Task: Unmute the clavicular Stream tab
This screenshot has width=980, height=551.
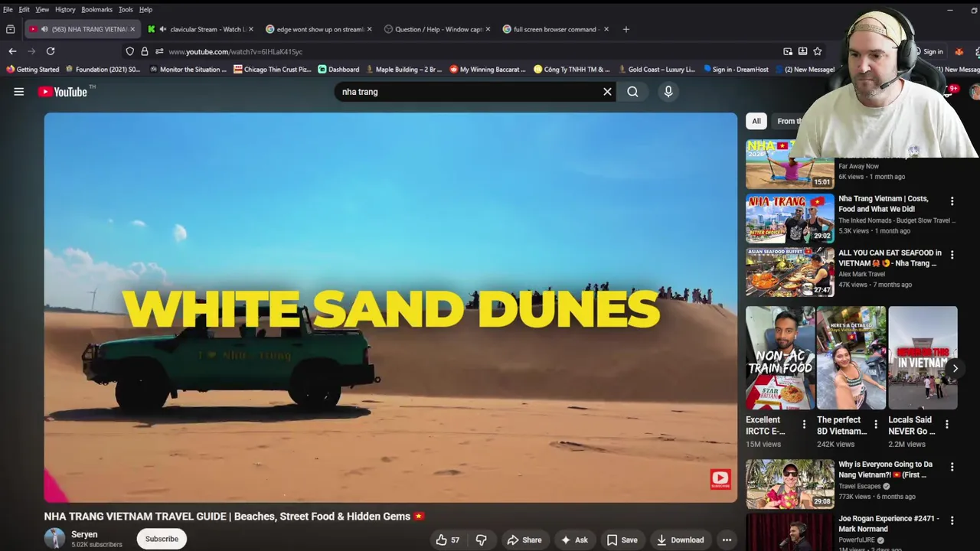Action: [163, 29]
